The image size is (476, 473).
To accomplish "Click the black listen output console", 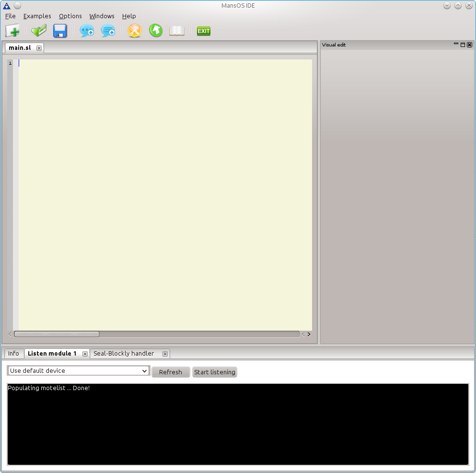I will pos(238,424).
